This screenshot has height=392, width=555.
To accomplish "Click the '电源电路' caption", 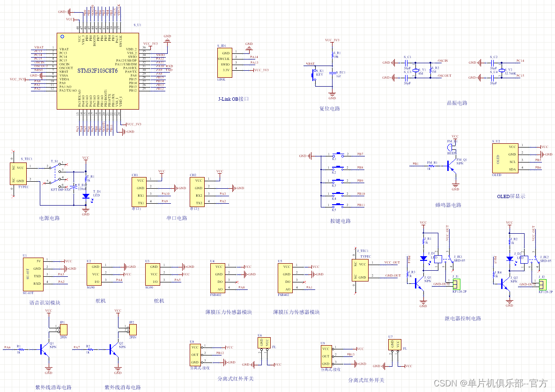I will coord(49,218).
